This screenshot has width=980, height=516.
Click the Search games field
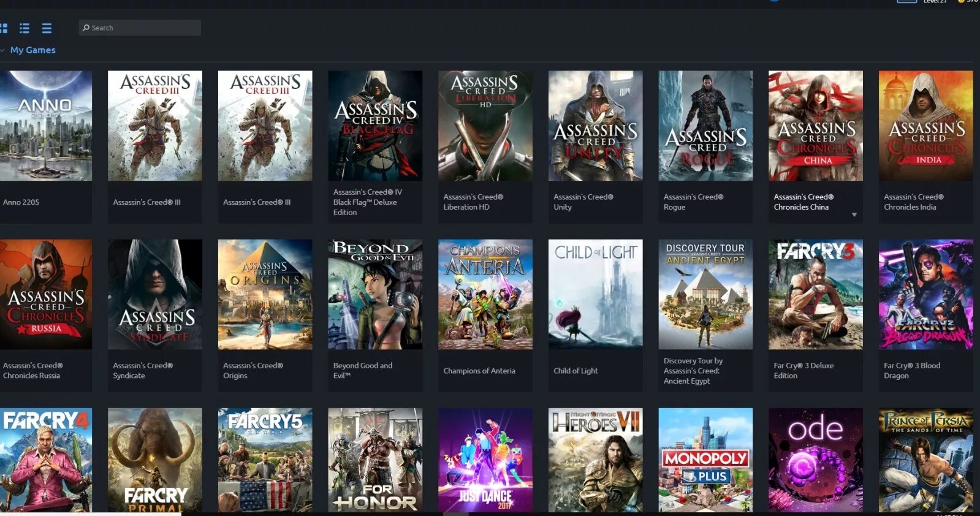[140, 28]
